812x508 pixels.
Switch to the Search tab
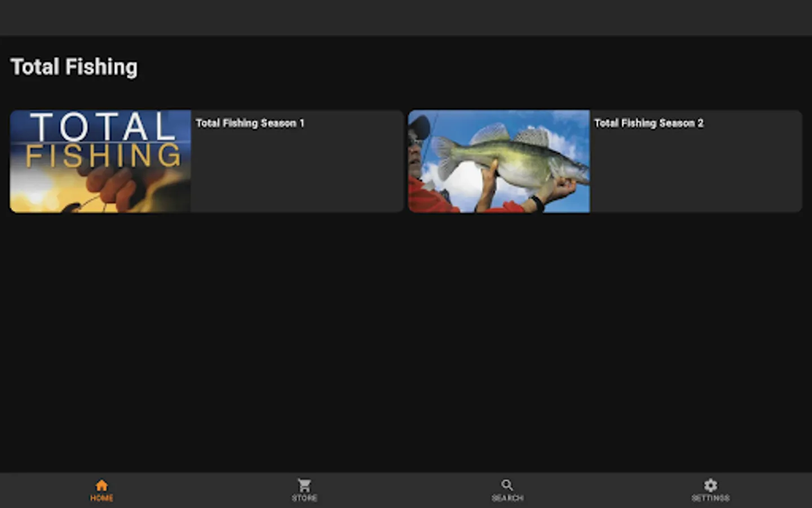point(507,489)
